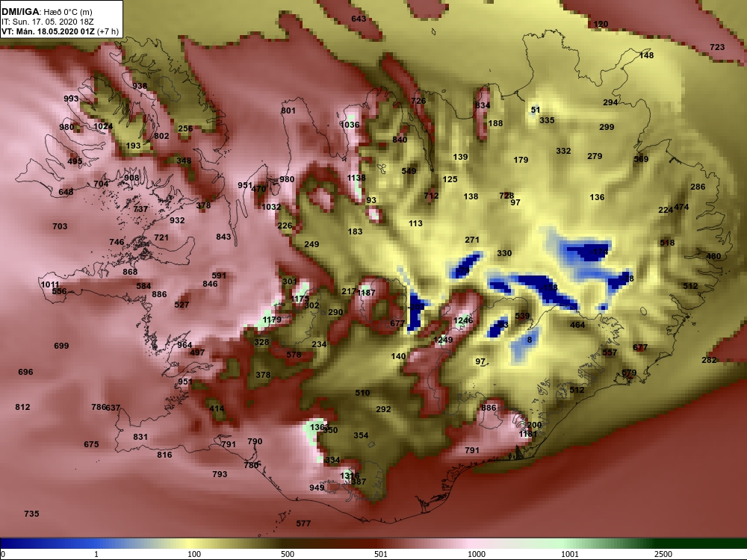Click the map value 1032

click(x=271, y=207)
